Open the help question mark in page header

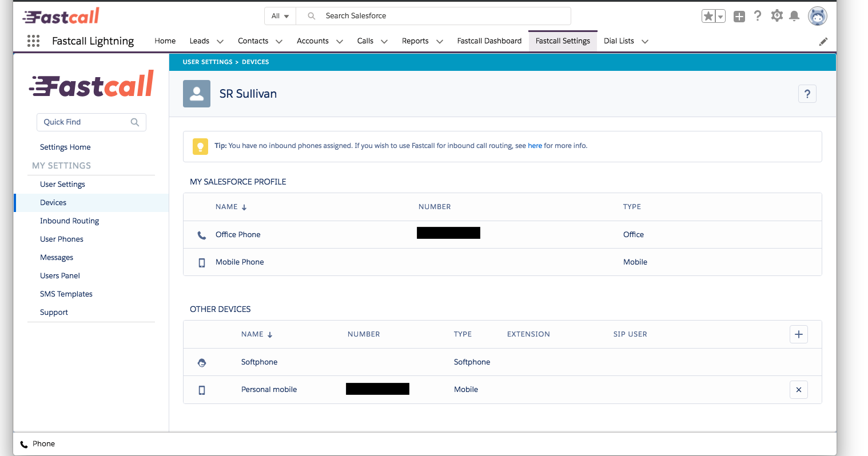(807, 94)
